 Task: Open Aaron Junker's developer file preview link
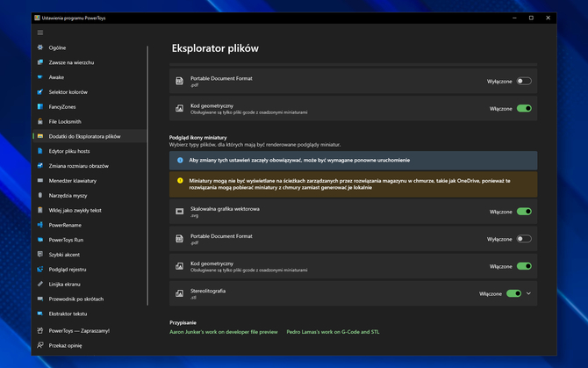[x=224, y=332]
